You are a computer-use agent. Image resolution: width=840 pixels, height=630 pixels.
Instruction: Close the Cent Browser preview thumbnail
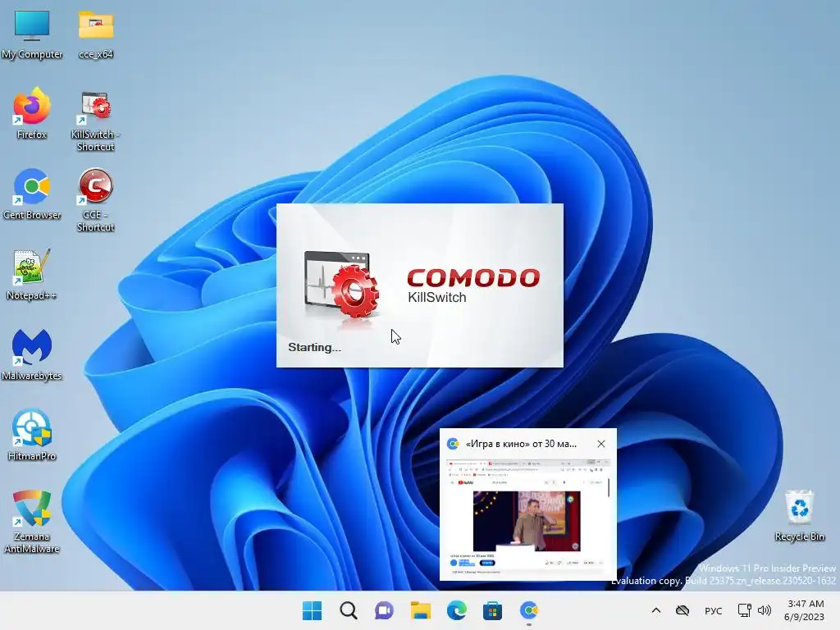point(601,444)
